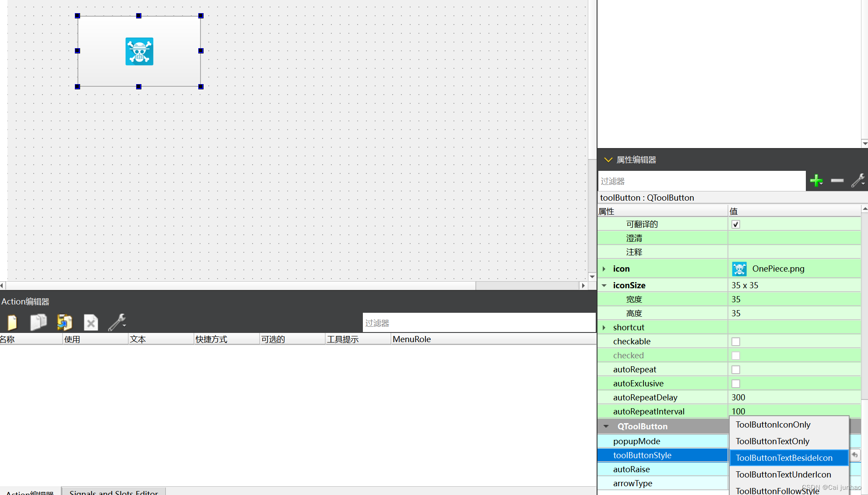The height and width of the screenshot is (495, 868).
Task: Click the Delete action icon in Action editor
Action: click(91, 323)
